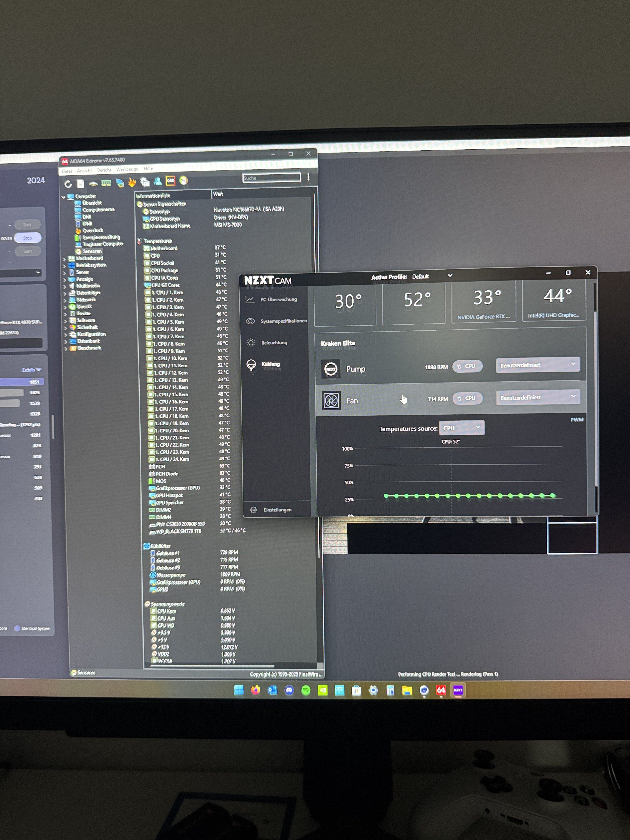Click the green RAM module toolbar icon

click(x=106, y=183)
